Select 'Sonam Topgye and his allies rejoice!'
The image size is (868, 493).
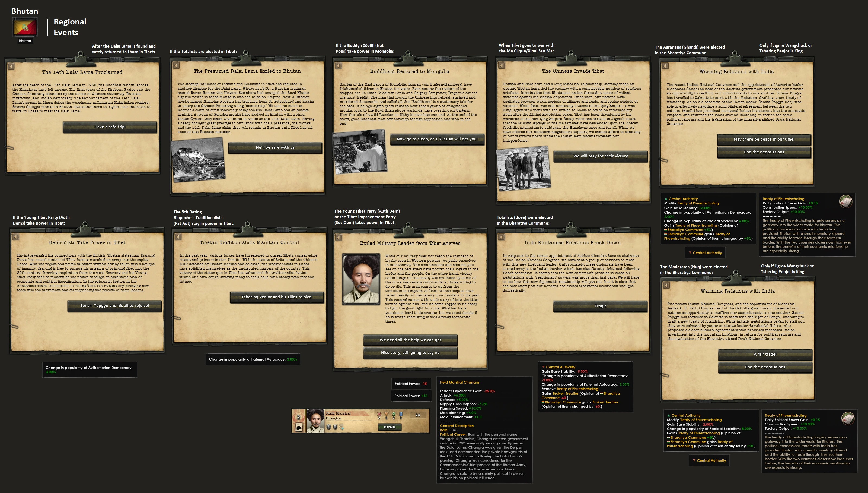[x=114, y=306]
